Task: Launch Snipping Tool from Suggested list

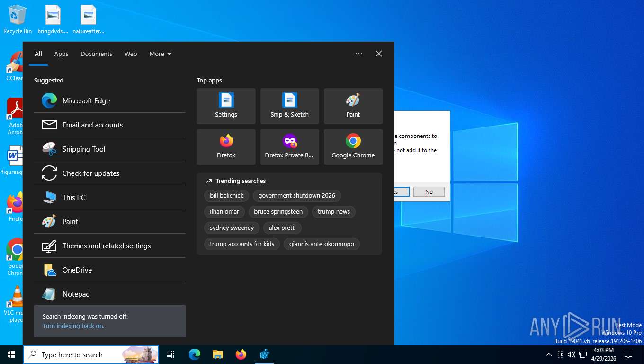Action: (109, 149)
